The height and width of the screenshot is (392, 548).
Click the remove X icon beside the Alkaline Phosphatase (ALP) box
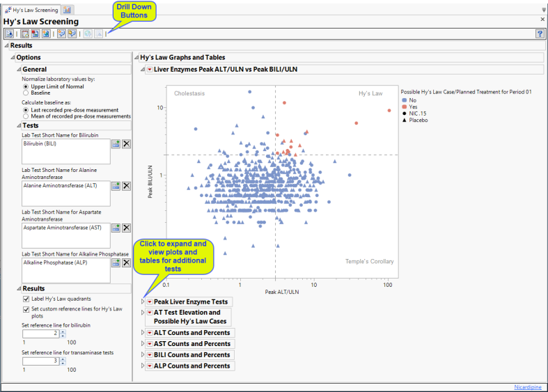coord(127,262)
